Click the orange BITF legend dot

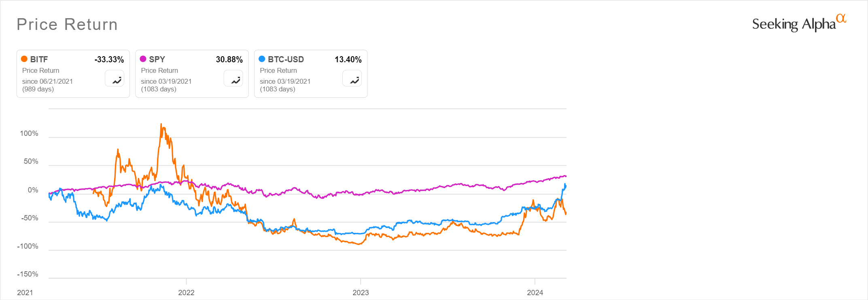(24, 59)
